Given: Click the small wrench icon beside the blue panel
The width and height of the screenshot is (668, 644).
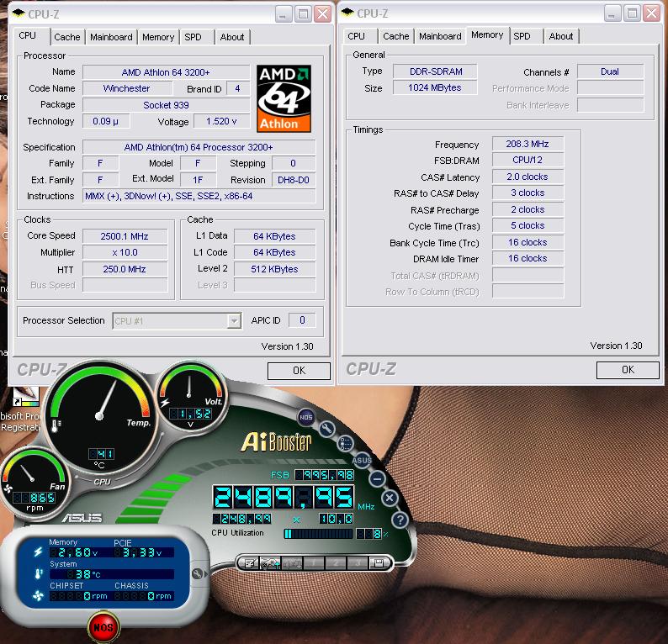Looking at the screenshot, I should tap(197, 573).
